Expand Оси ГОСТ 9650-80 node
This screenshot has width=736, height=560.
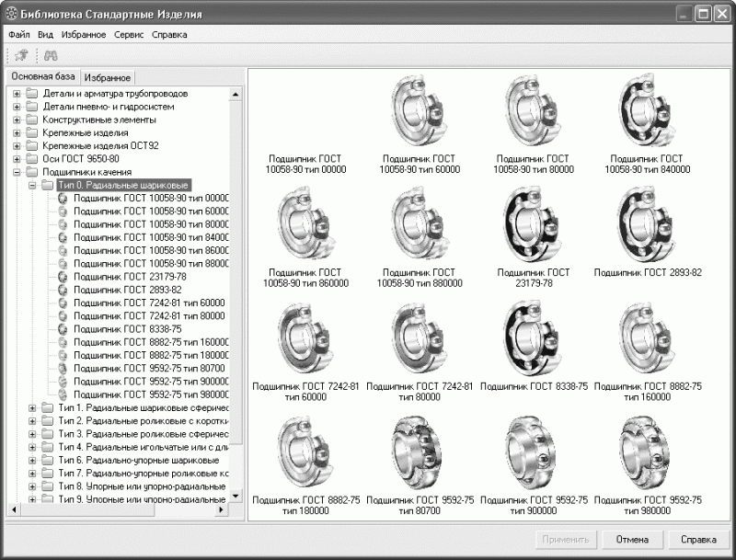pos(17,159)
